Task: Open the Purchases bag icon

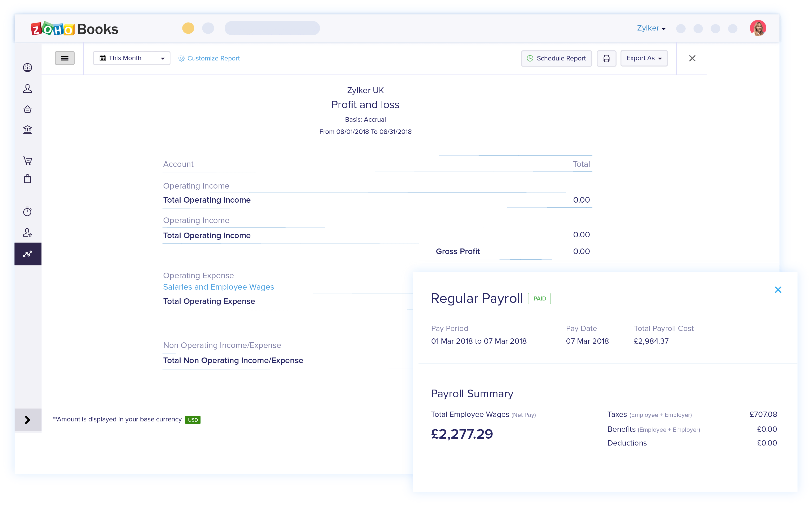Action: tap(27, 179)
